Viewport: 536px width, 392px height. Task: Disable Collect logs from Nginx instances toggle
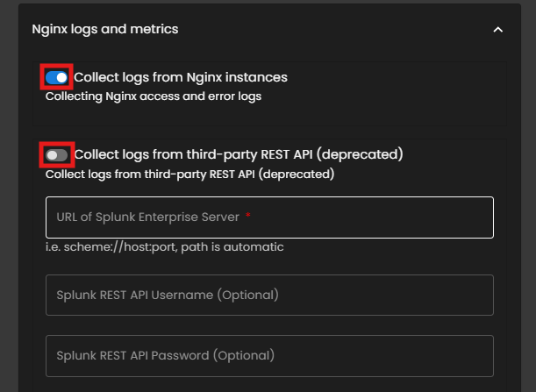(57, 78)
